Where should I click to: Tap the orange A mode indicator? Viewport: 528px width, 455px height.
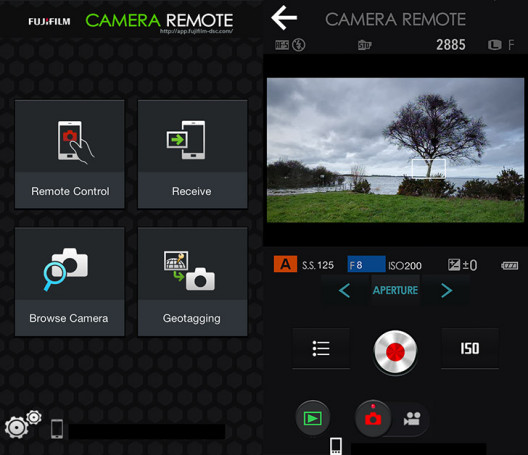point(286,264)
